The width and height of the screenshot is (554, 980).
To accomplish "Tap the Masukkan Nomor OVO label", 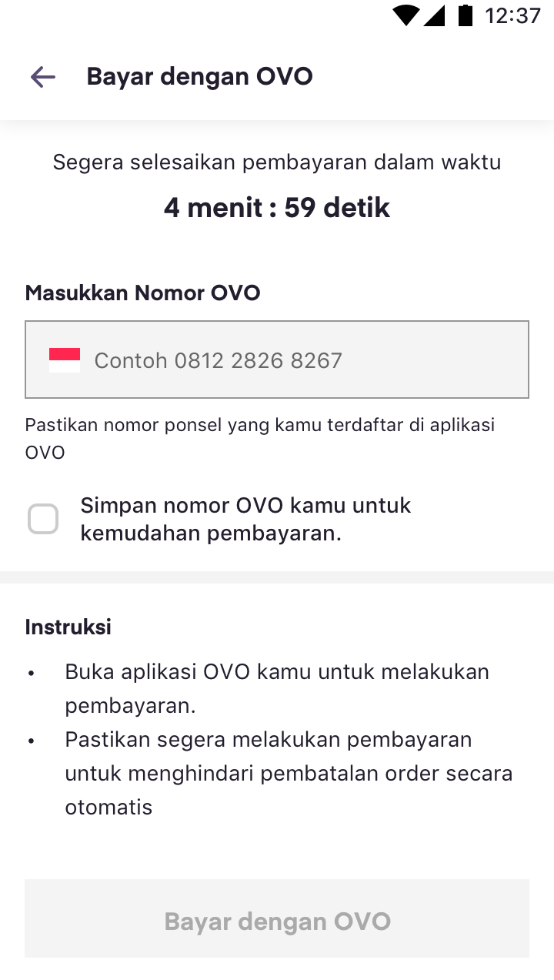I will pyautogui.click(x=142, y=293).
